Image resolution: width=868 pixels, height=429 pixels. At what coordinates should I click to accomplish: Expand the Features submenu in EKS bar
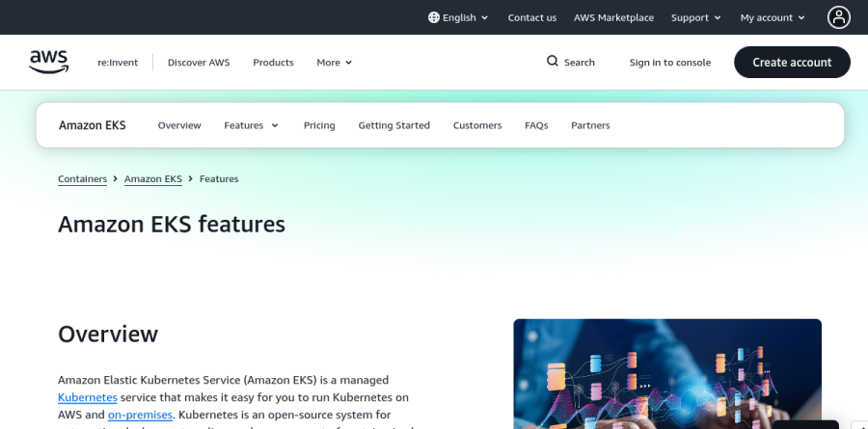[252, 125]
